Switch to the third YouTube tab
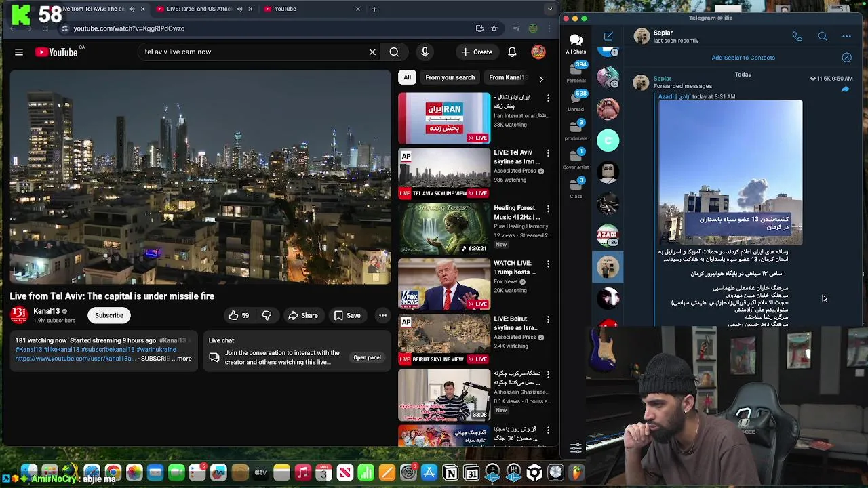868x488 pixels. point(312,9)
